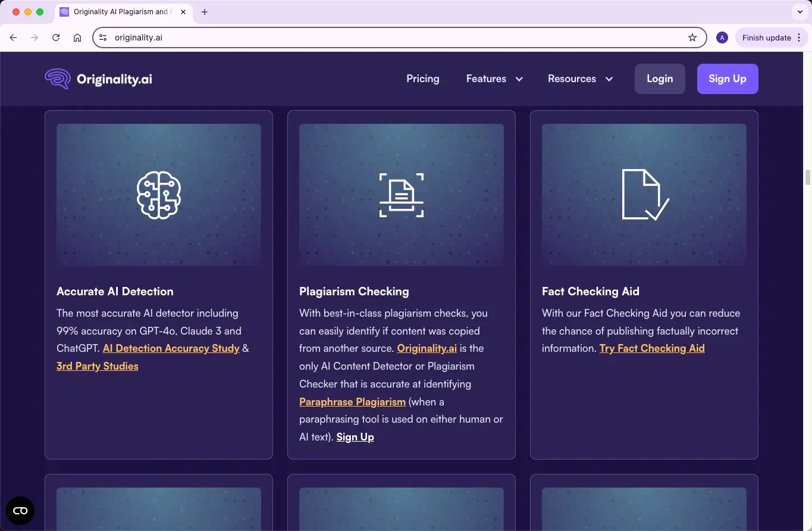The width and height of the screenshot is (812, 531).
Task: Open the Pricing menu item
Action: [423, 79]
